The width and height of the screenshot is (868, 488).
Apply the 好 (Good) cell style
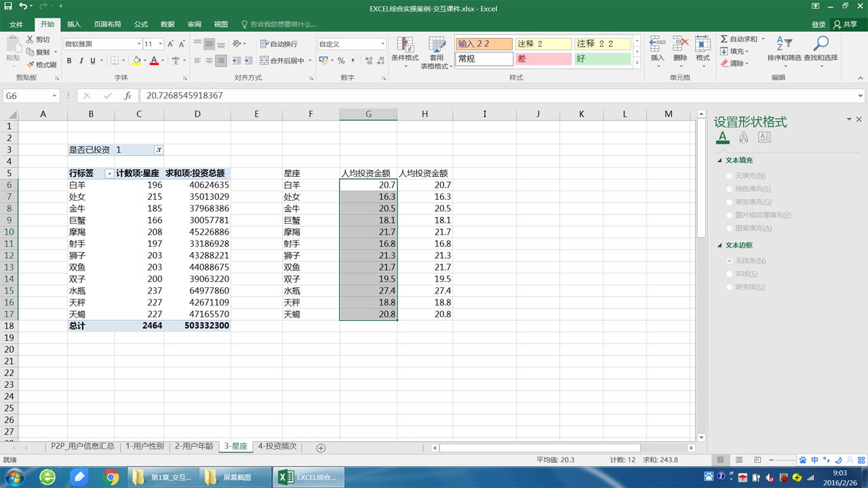pyautogui.click(x=602, y=59)
